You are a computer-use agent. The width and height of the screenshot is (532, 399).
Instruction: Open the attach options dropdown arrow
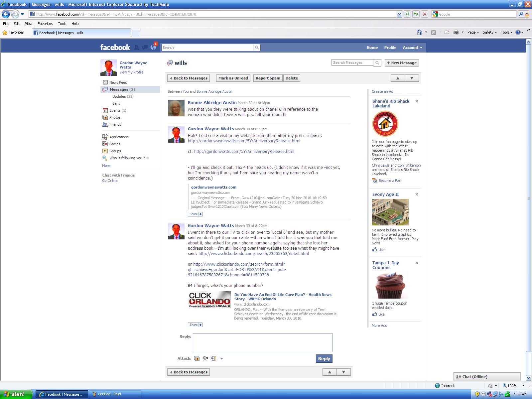pyautogui.click(x=221, y=358)
